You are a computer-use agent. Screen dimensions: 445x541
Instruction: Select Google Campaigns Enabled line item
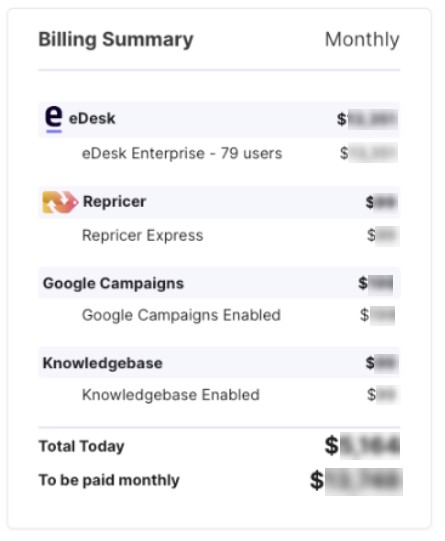point(181,315)
